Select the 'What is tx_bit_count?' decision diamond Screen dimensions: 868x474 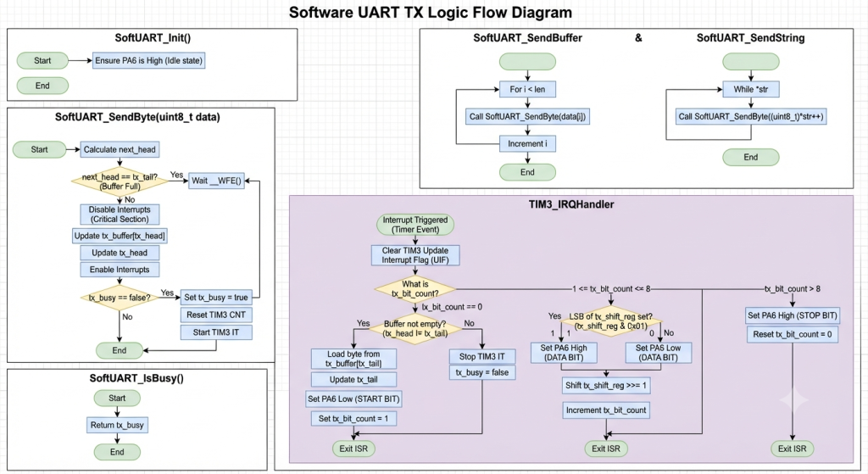point(415,288)
